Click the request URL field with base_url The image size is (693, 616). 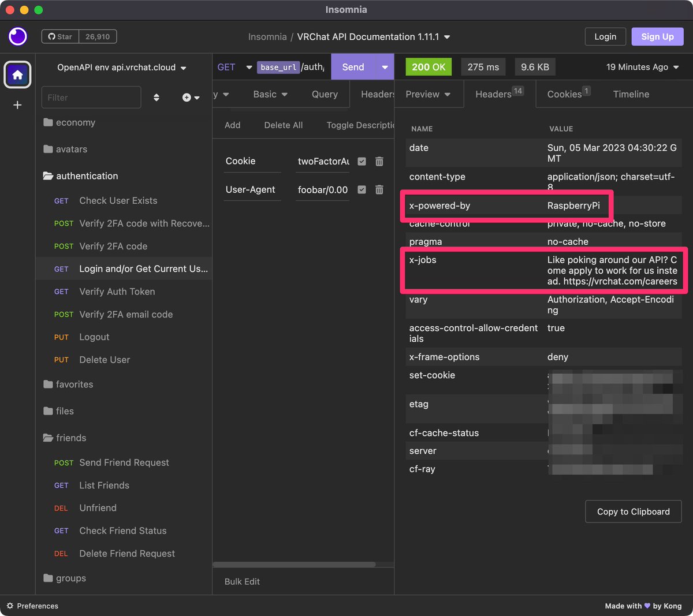click(292, 67)
